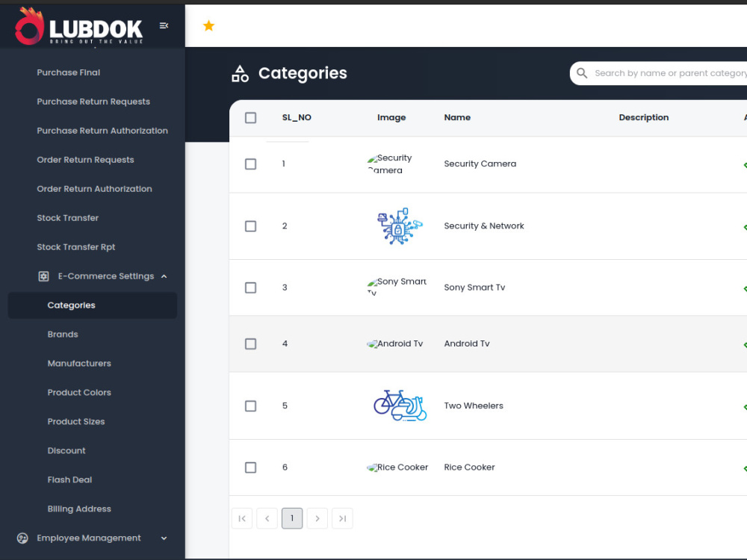Check the select-all checkbox in table header
The width and height of the screenshot is (747, 560).
coord(250,117)
